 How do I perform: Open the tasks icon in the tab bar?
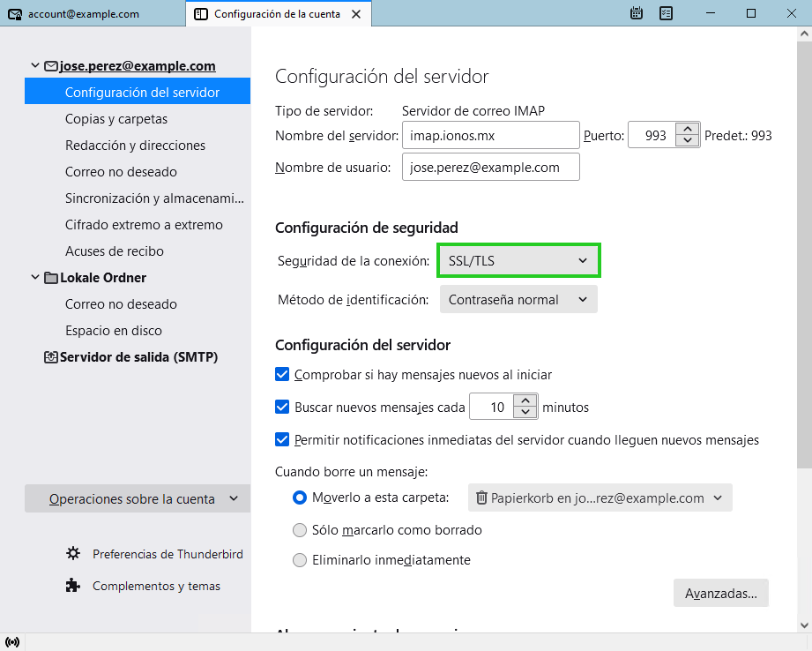click(x=666, y=13)
